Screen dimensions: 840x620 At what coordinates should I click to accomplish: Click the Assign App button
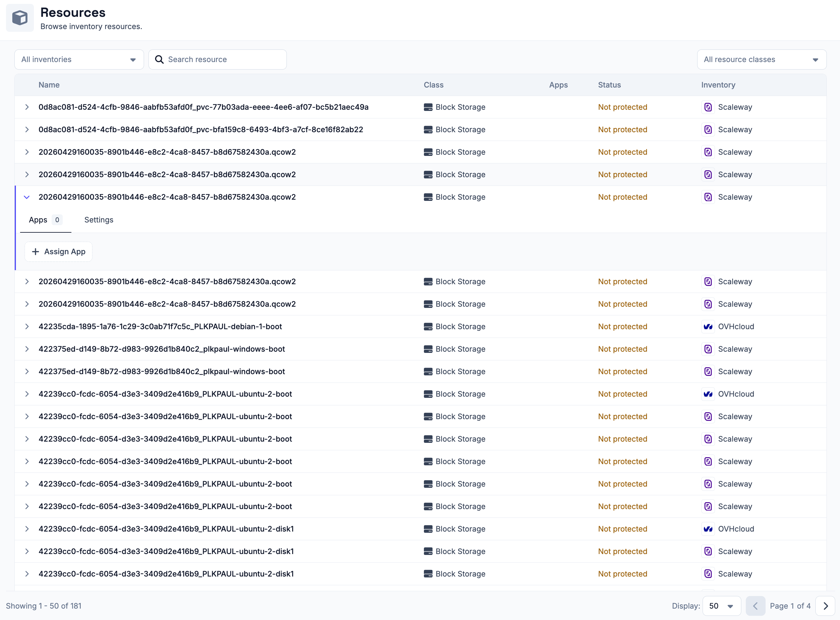(58, 252)
